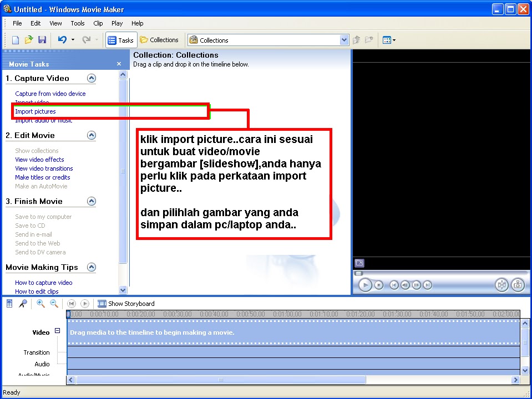Stop preview playback
Viewport: 532px width, 399px height.
(x=379, y=285)
